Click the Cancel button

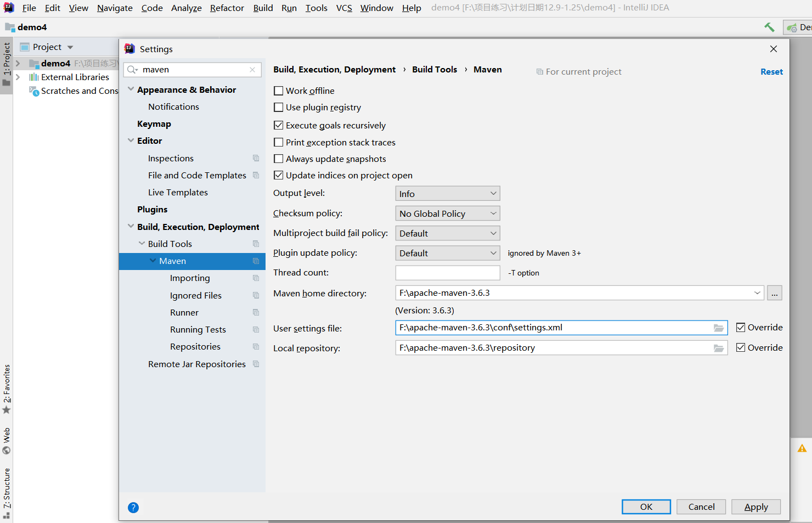pyautogui.click(x=701, y=507)
